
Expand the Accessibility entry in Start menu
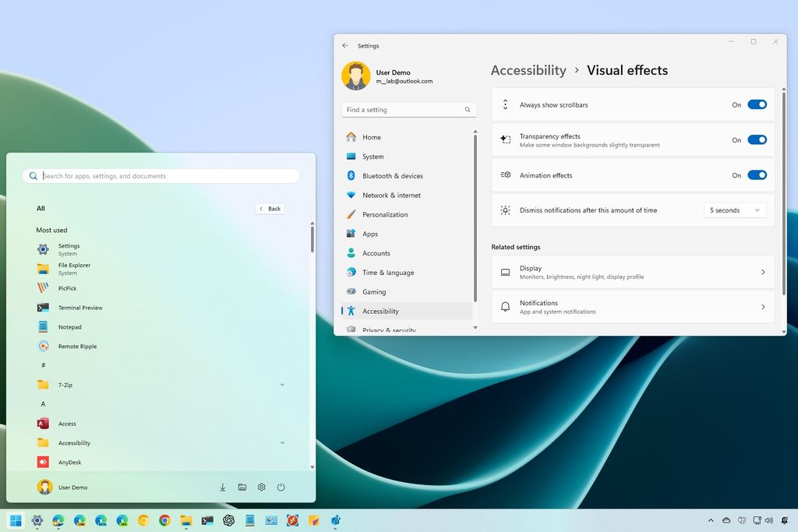click(x=282, y=442)
